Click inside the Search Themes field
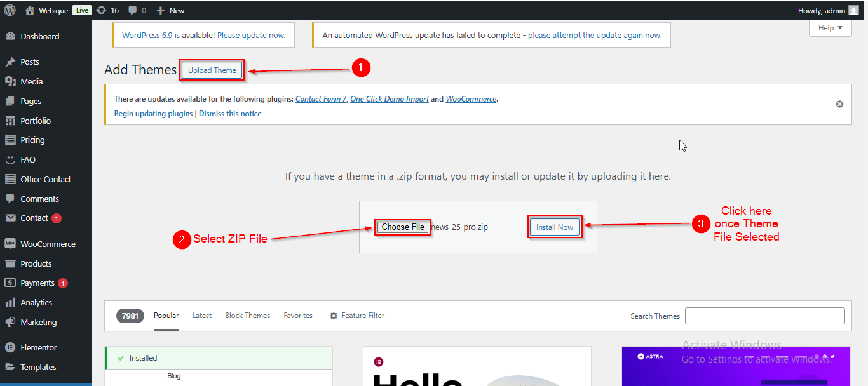The image size is (868, 386). [x=764, y=316]
